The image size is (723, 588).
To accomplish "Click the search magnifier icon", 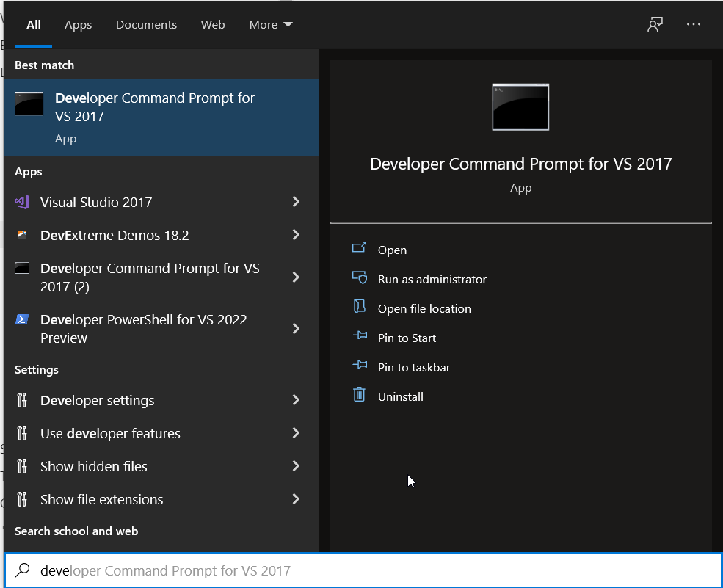I will (x=22, y=570).
